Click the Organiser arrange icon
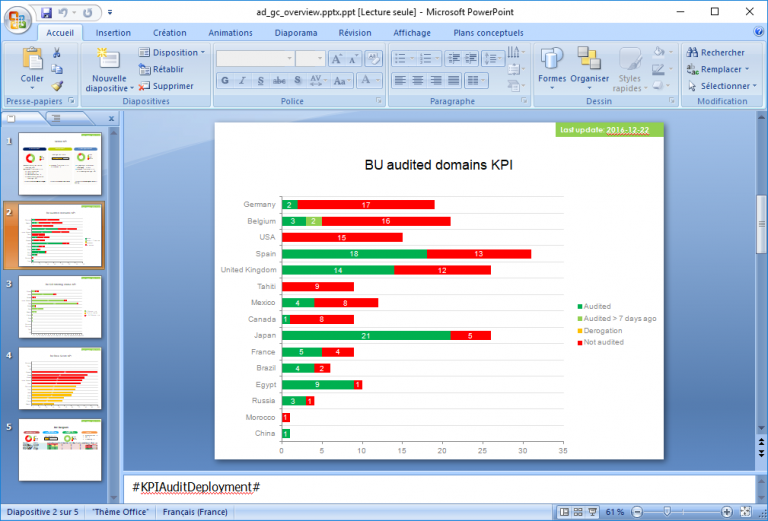This screenshot has height=521, width=768. point(589,60)
